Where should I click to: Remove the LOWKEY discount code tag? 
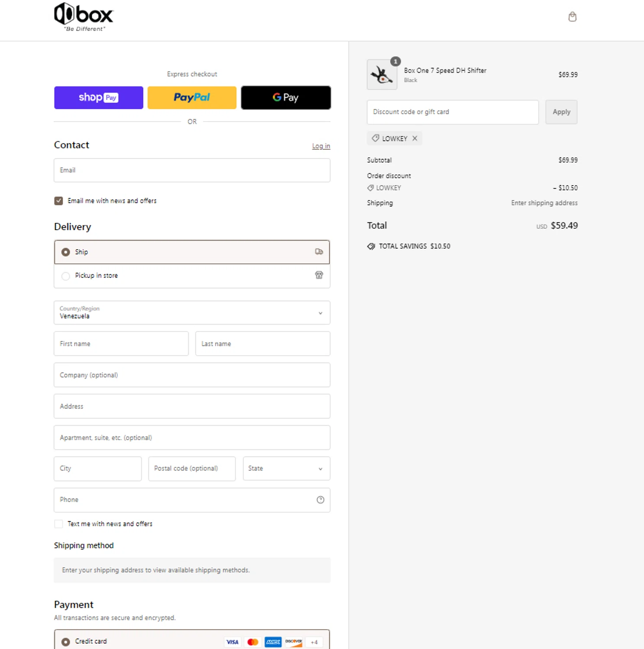[x=415, y=138]
